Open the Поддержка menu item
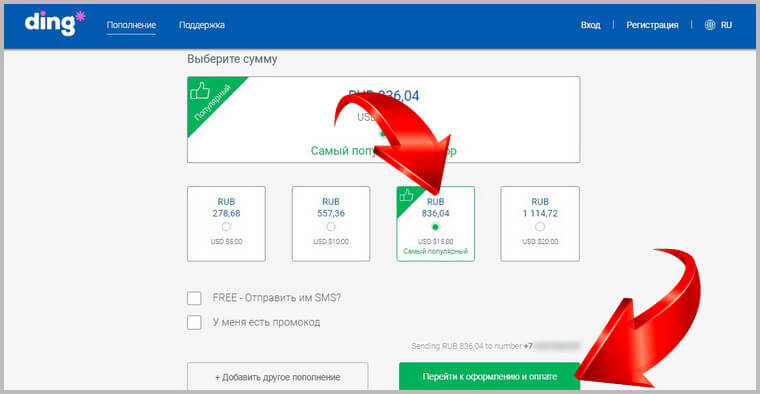Screen dimensions: 760x394 point(202,25)
